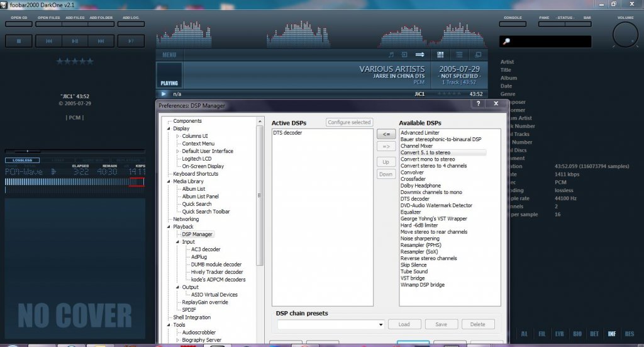Toggle play/pause in the player
The height and width of the screenshot is (347, 644).
(x=75, y=41)
